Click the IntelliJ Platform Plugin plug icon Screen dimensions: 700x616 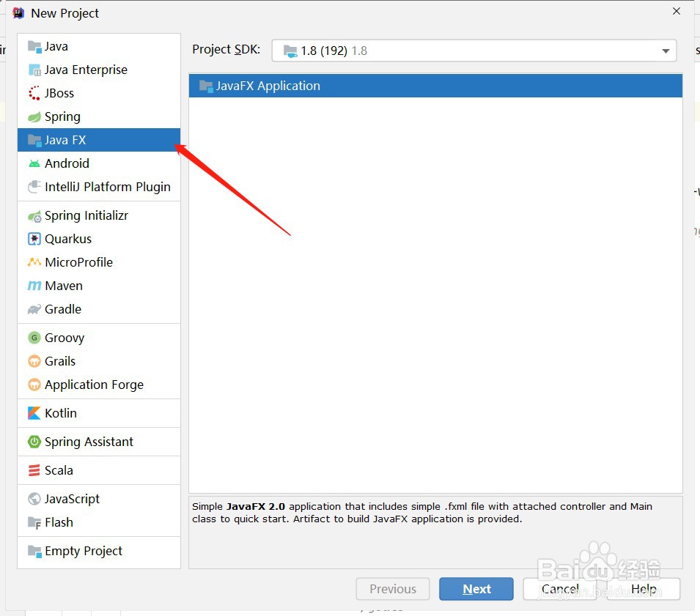point(34,187)
